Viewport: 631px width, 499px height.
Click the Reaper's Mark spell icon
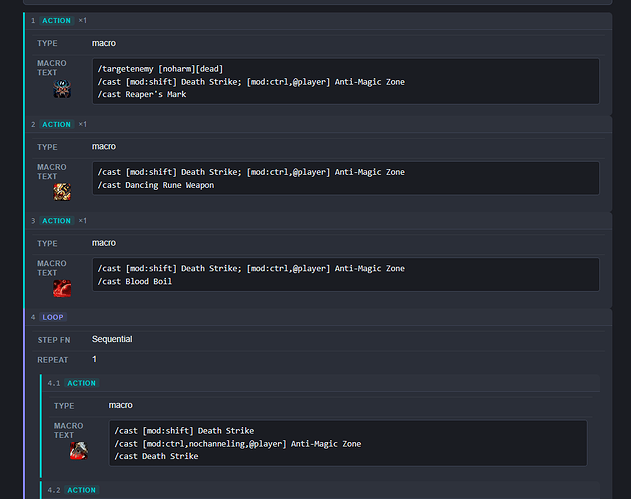coord(62,89)
